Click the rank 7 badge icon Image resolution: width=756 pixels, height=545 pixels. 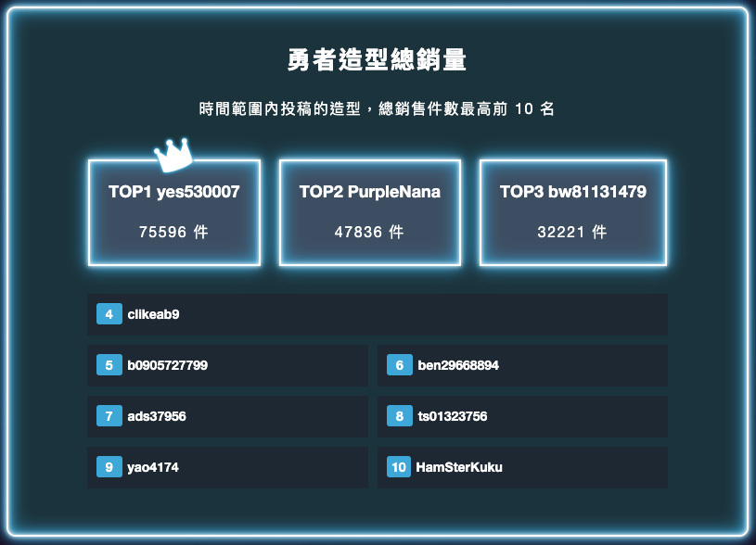coord(109,416)
